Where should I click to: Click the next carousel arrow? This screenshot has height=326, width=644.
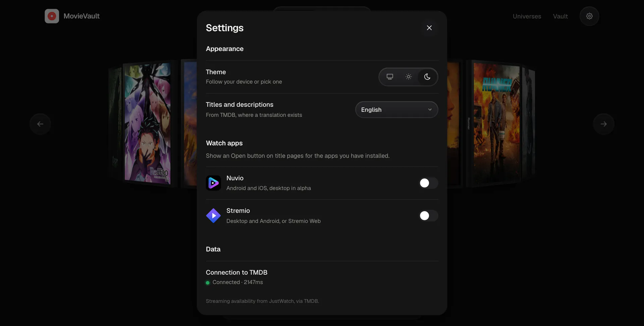[x=603, y=124]
